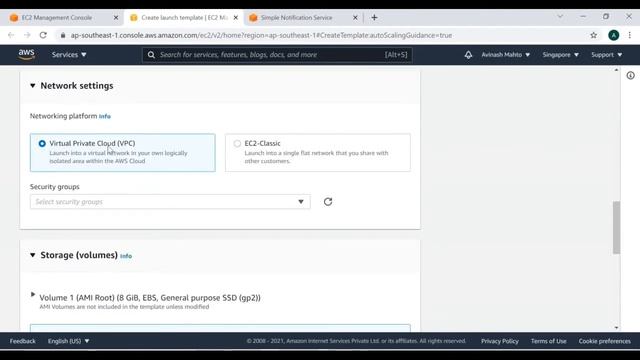This screenshot has height=360, width=640.
Task: Switch to Simple Notification Service tab
Action: 296,18
